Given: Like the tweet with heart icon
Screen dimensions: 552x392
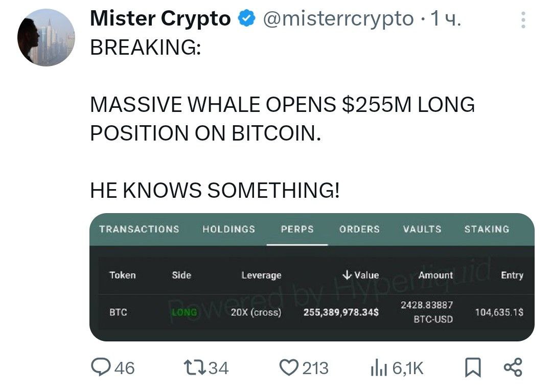Looking at the screenshot, I should tap(289, 367).
